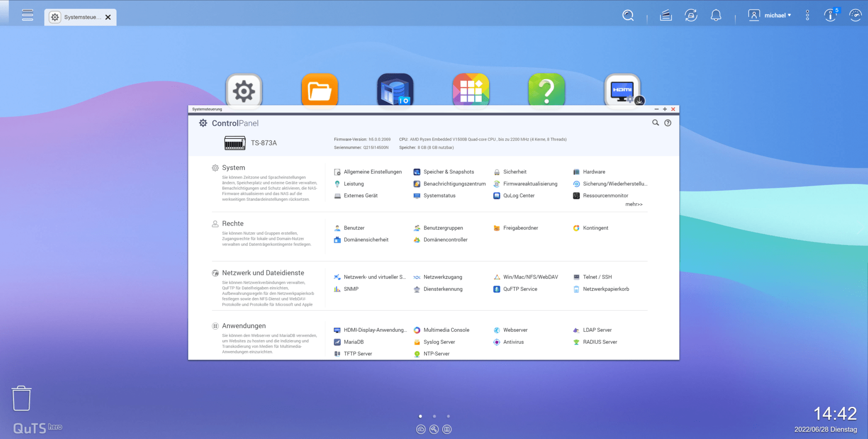The height and width of the screenshot is (439, 868).
Task: Click the search magnifier in top bar
Action: [628, 16]
